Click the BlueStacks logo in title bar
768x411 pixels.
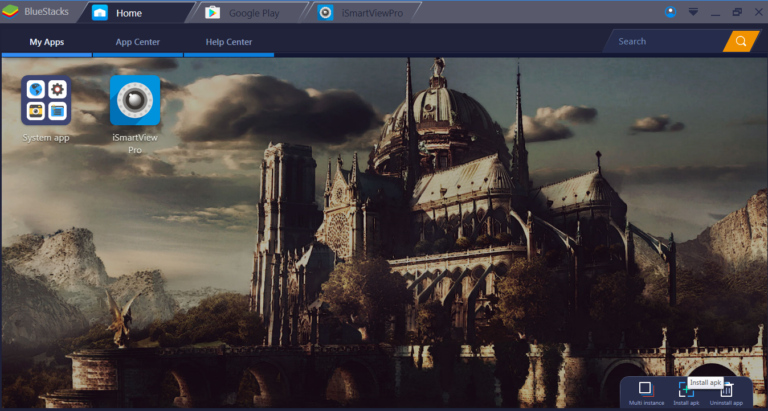coord(11,12)
